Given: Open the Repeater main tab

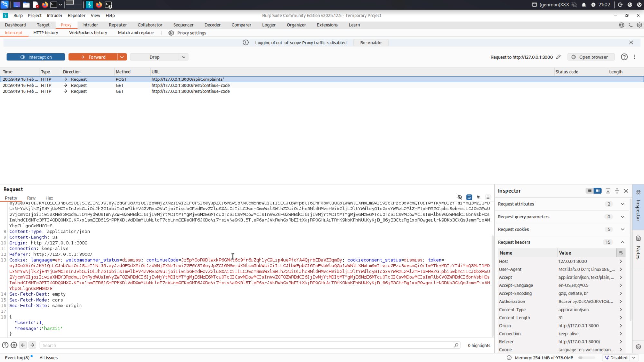Looking at the screenshot, I should coord(118,25).
